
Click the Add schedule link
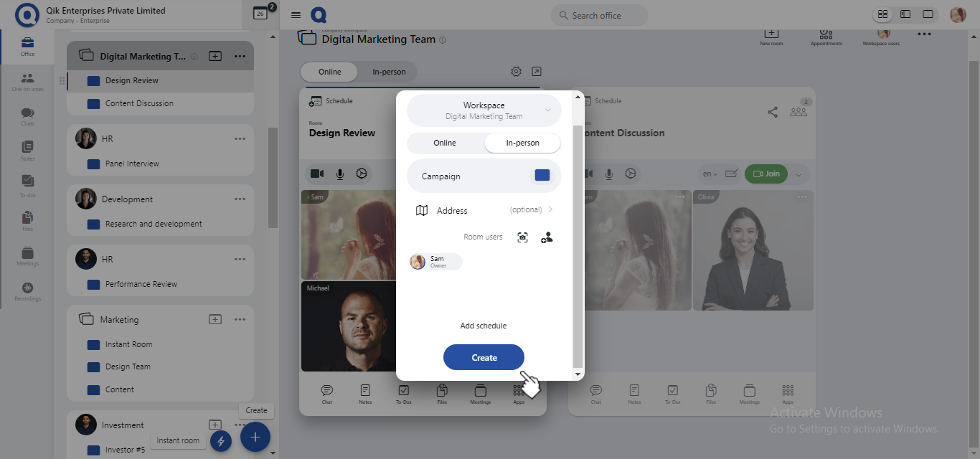[x=483, y=326]
